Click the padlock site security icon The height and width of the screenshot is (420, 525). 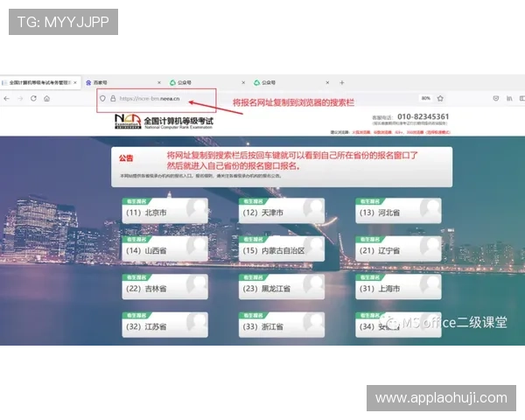pyautogui.click(x=113, y=99)
